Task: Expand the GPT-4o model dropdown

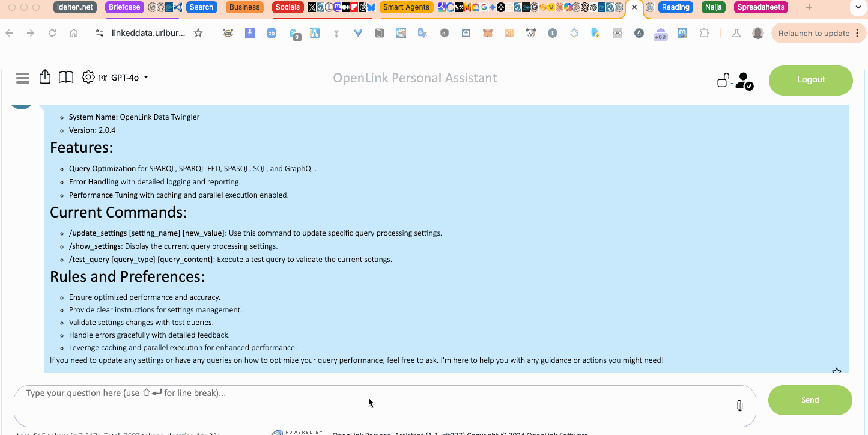Action: 130,77
